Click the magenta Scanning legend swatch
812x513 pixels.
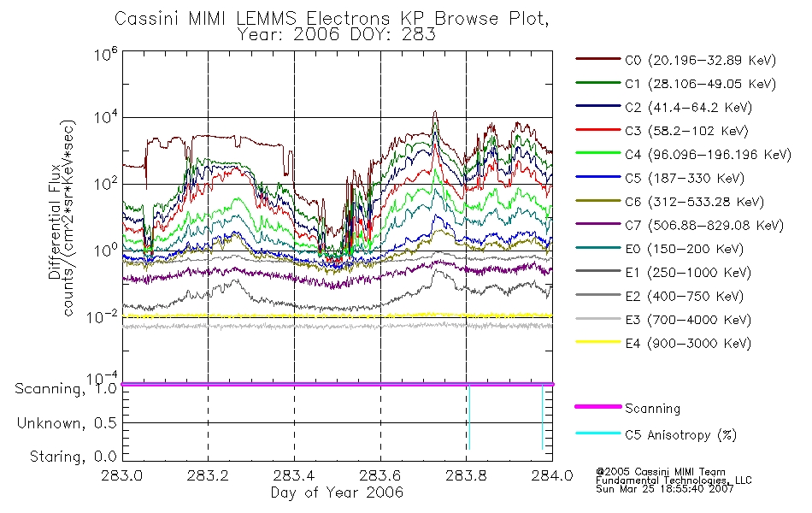[598, 407]
